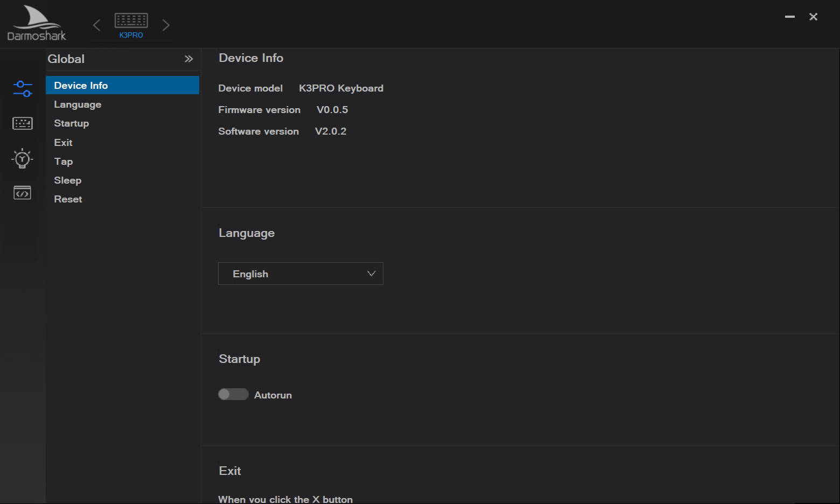Select Exit in sidebar
840x504 pixels.
point(122,142)
